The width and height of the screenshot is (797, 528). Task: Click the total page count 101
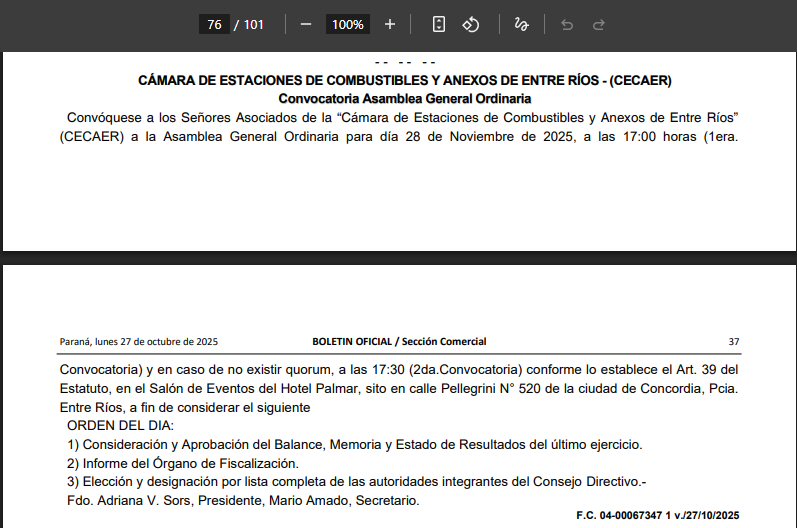click(253, 24)
